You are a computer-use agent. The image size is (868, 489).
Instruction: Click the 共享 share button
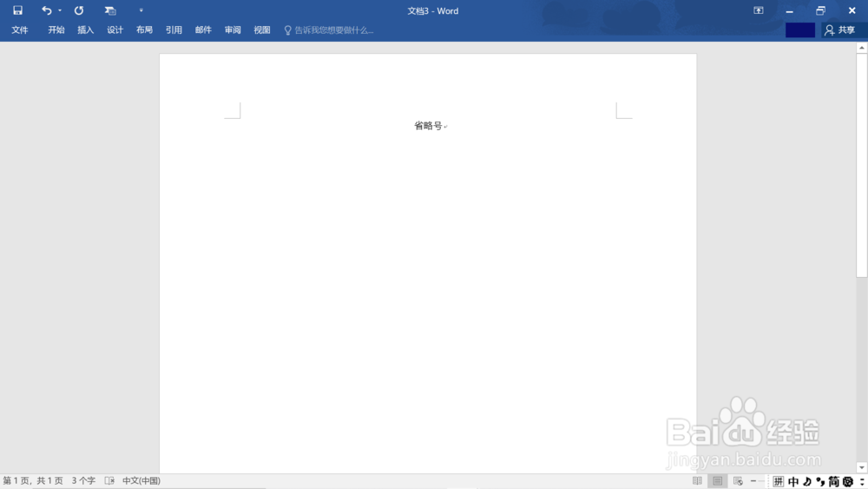839,30
